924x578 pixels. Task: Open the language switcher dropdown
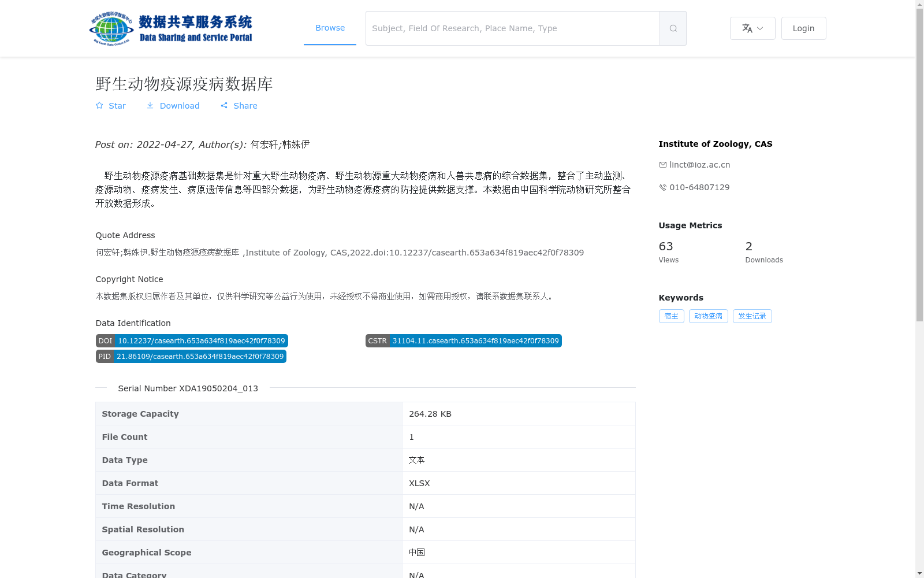coord(752,28)
